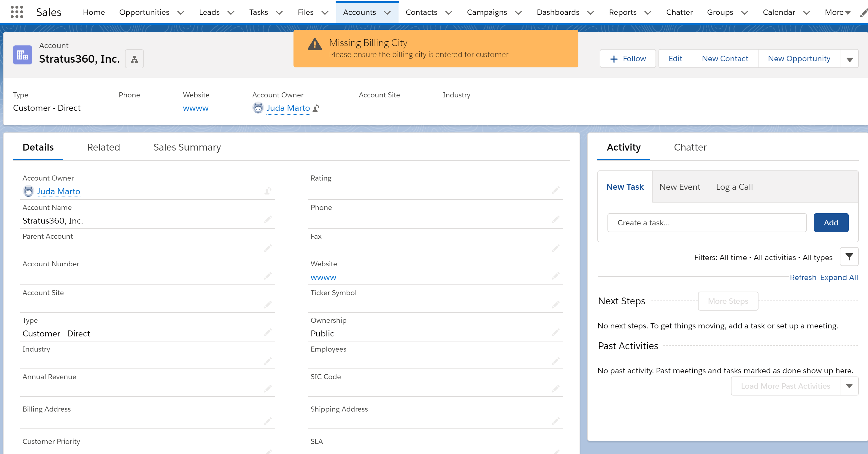Click the Create a task input field
The image size is (868, 454).
(x=707, y=223)
